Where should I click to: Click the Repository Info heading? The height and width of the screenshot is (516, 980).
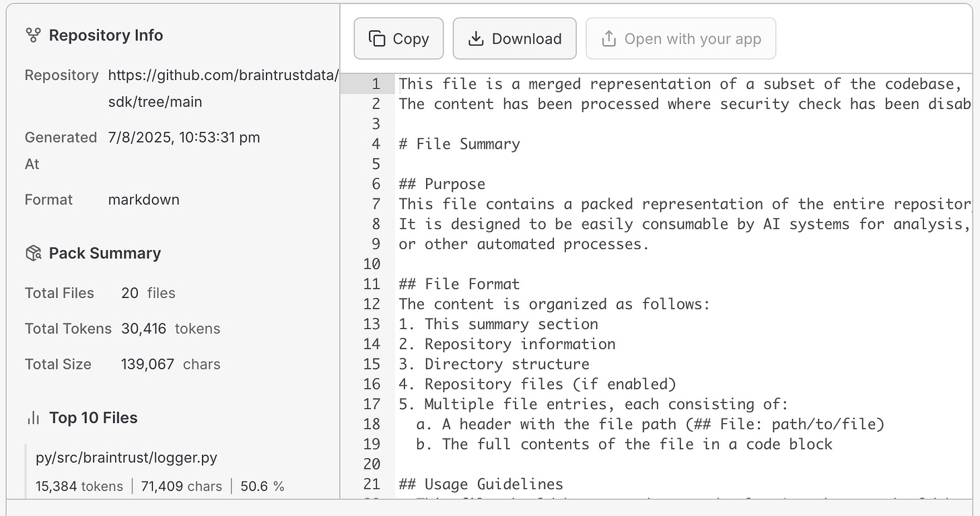(106, 35)
